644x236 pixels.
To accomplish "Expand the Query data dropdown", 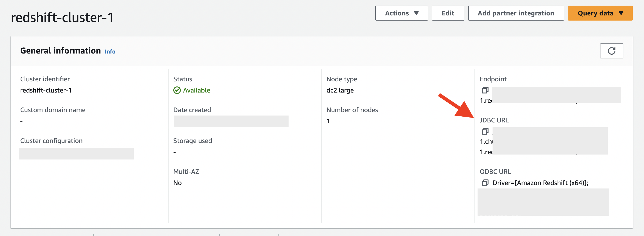I will coord(600,13).
